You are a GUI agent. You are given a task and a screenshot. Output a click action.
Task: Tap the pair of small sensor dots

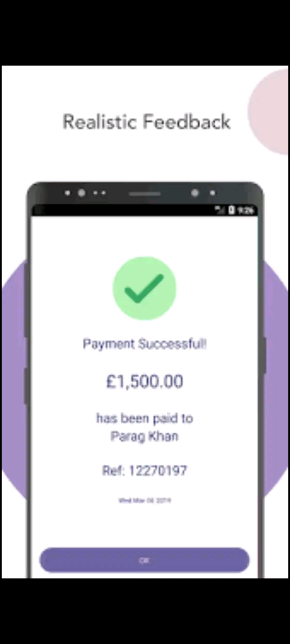coord(99,193)
